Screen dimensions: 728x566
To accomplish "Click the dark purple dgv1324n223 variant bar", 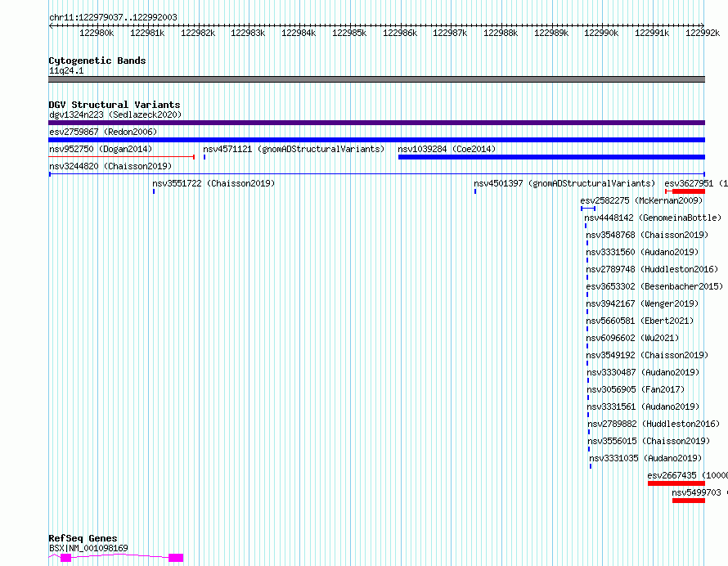I will (376, 123).
